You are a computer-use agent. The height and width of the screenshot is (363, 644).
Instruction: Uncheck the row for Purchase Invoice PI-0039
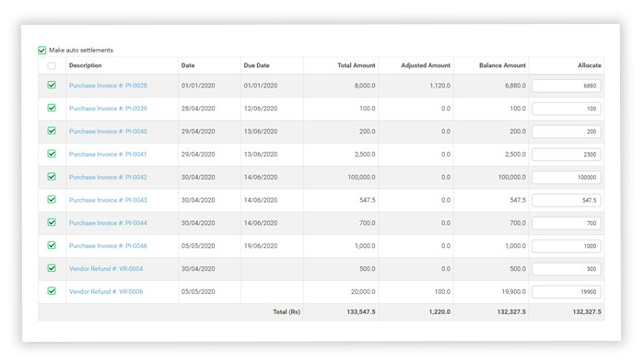pyautogui.click(x=52, y=108)
